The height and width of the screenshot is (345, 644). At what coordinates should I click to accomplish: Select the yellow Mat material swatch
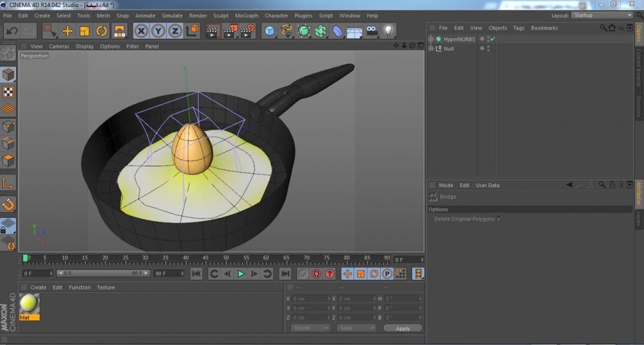(x=29, y=304)
